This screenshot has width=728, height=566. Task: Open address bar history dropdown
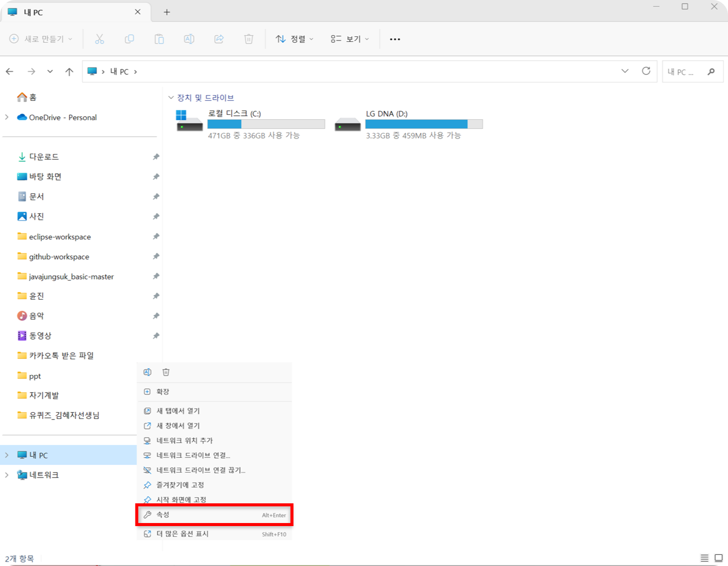pos(625,71)
